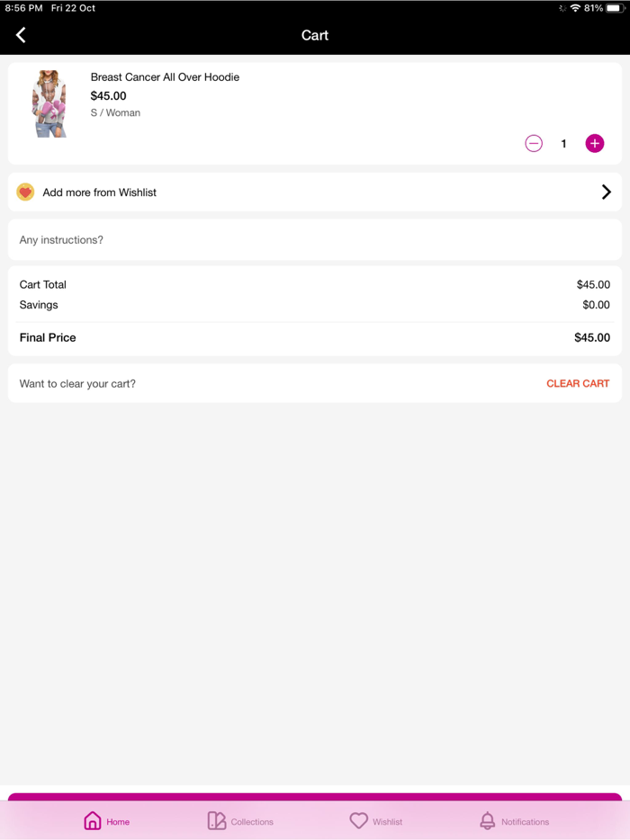Open the Notifications tab
Screen dimensions: 630x840
pyautogui.click(x=514, y=821)
